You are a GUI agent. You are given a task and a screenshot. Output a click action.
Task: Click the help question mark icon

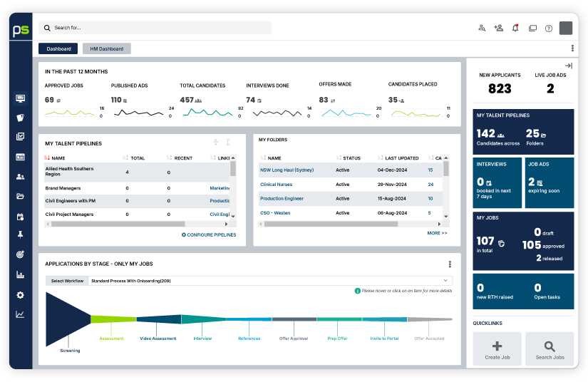pyautogui.click(x=549, y=29)
